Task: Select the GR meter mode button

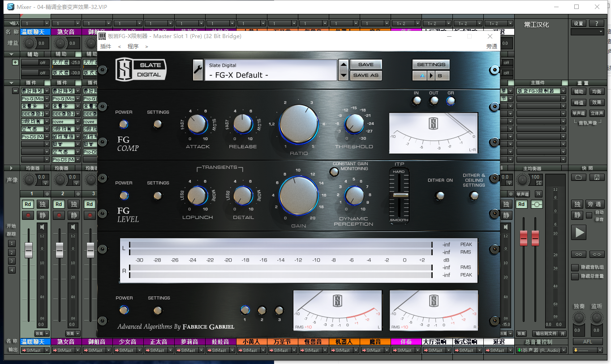Action: [x=451, y=101]
